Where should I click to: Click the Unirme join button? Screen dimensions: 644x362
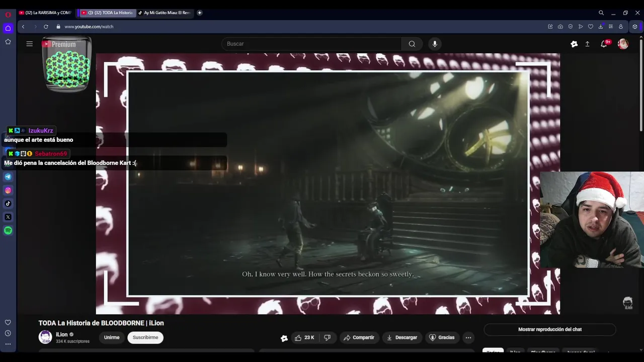112,337
